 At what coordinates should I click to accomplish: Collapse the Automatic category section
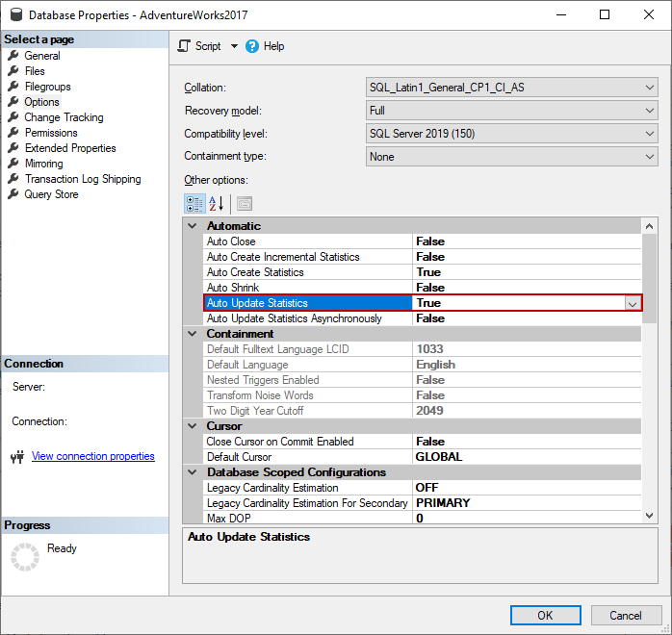[x=193, y=226]
